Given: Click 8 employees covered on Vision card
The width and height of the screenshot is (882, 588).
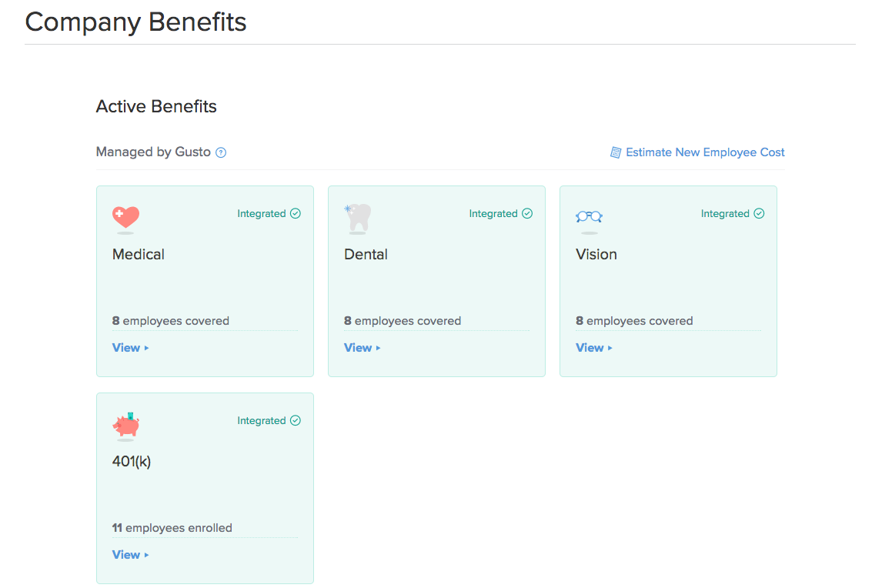Looking at the screenshot, I should pos(634,321).
